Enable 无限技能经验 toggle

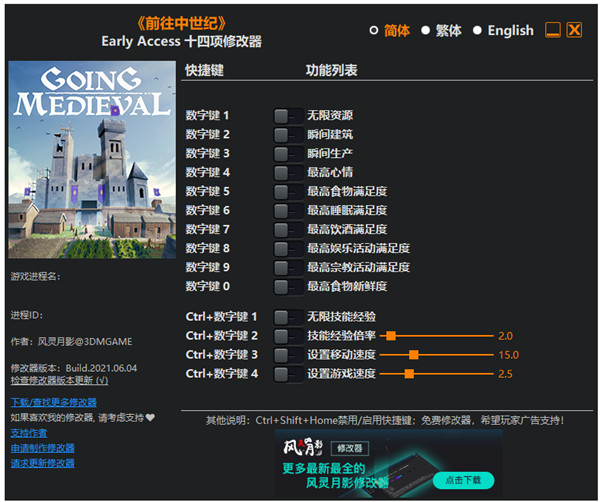(x=287, y=317)
